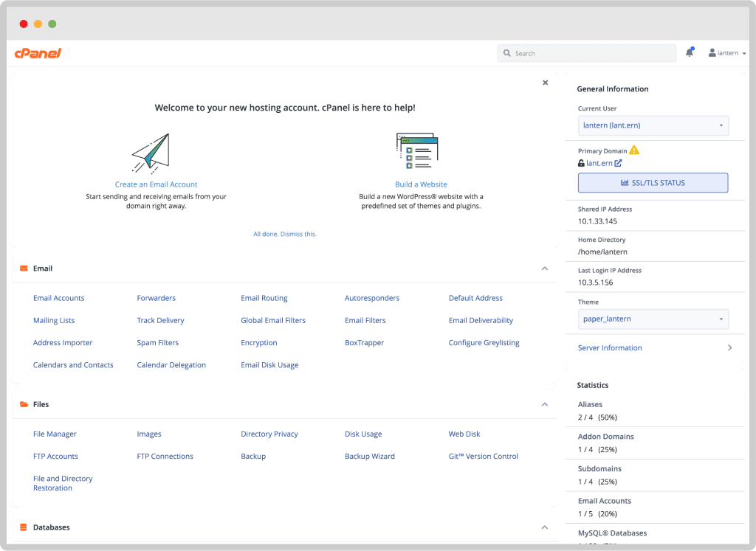756x551 pixels.
Task: Open Forwarders
Action: point(157,298)
